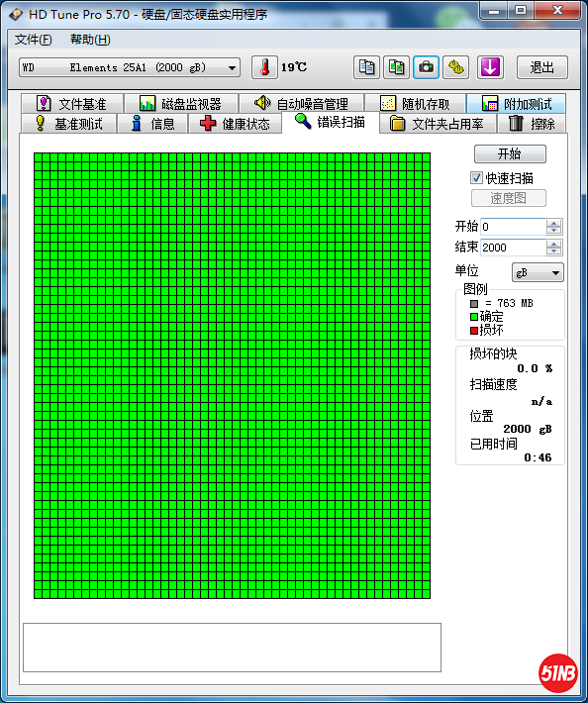Switch to the 擦除 tab
This screenshot has width=588, height=703.
tap(532, 124)
